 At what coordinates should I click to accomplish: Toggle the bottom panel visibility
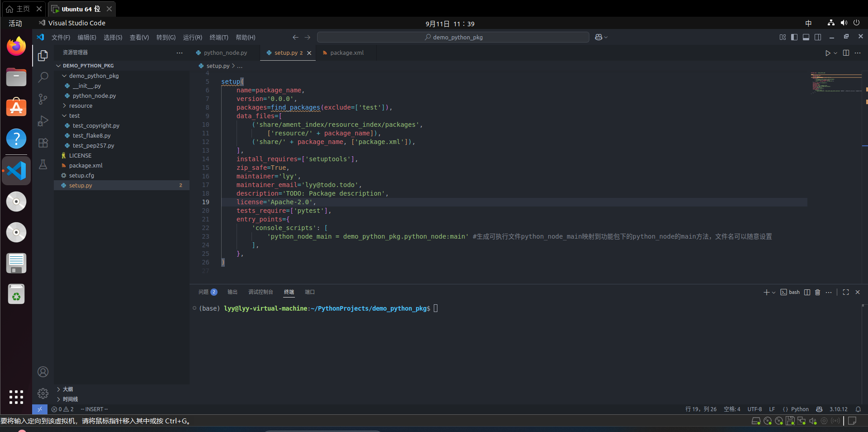coord(806,37)
